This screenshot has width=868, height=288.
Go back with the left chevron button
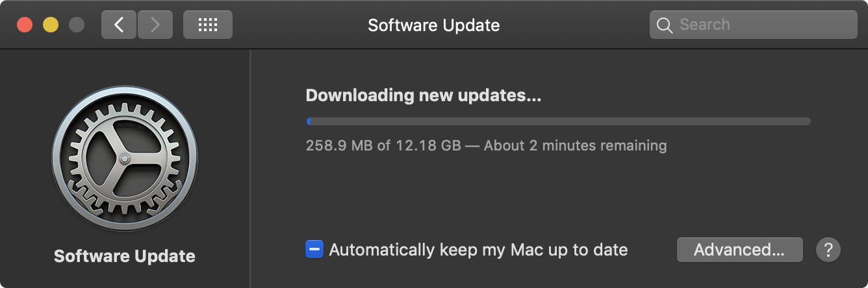[119, 25]
